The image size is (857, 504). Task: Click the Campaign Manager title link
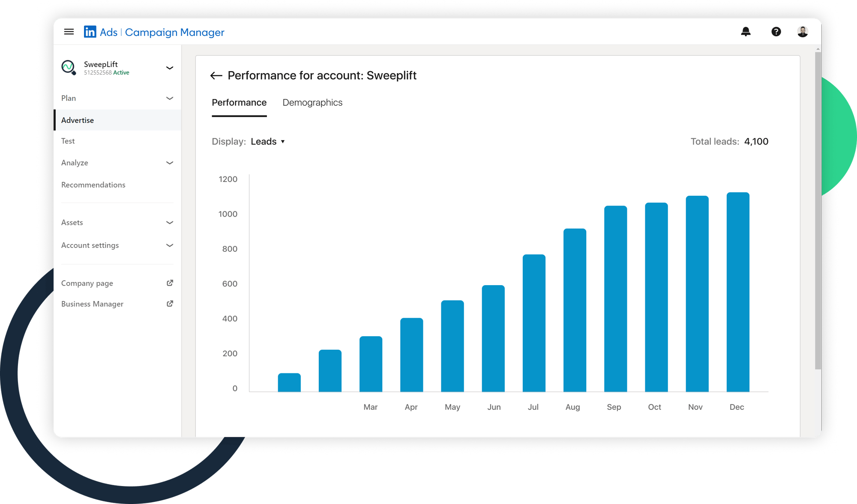tap(174, 33)
